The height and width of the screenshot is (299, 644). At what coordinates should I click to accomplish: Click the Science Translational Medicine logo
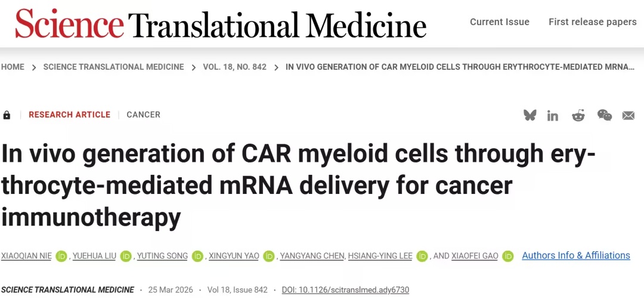click(x=221, y=24)
